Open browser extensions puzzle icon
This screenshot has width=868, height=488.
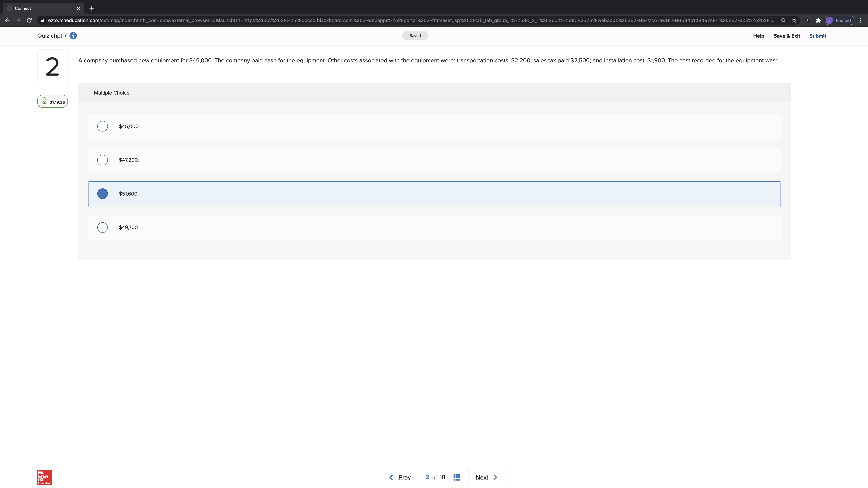click(819, 20)
